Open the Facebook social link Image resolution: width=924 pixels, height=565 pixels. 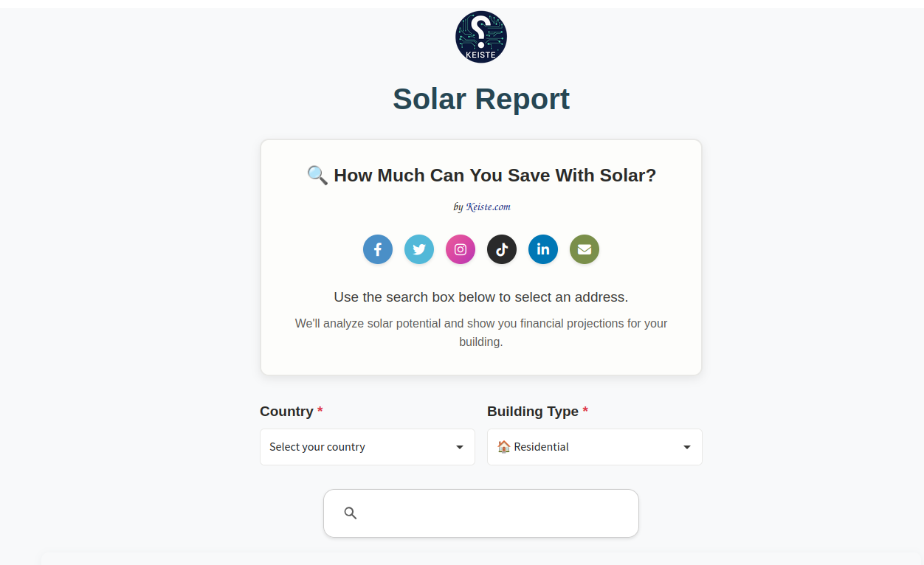click(x=378, y=249)
